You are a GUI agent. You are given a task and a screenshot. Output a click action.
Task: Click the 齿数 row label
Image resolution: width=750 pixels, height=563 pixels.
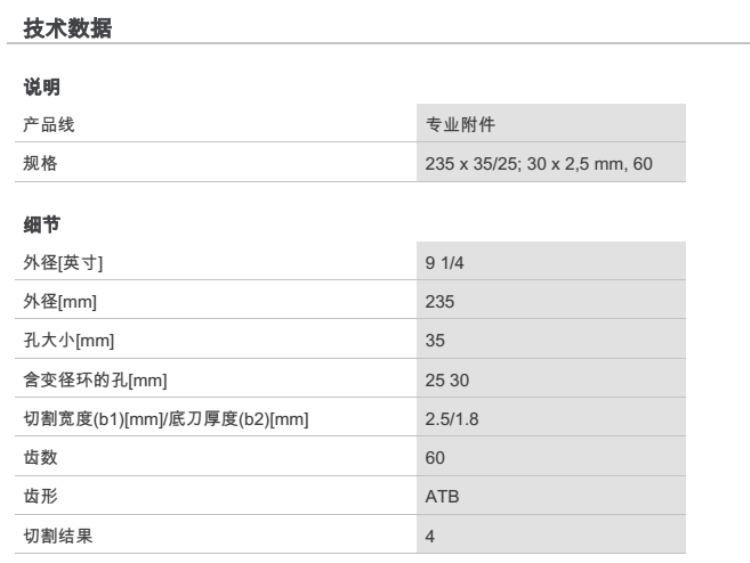41,458
